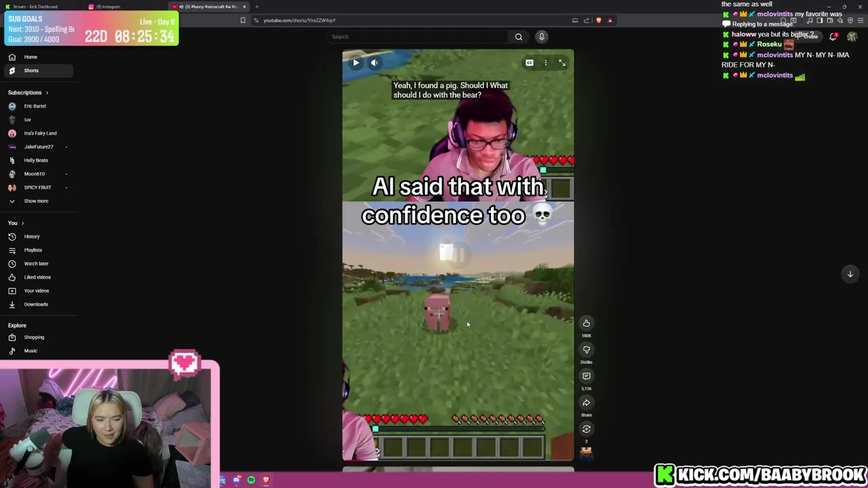Open Brave Shields lion icon
868x488 pixels.
[599, 20]
